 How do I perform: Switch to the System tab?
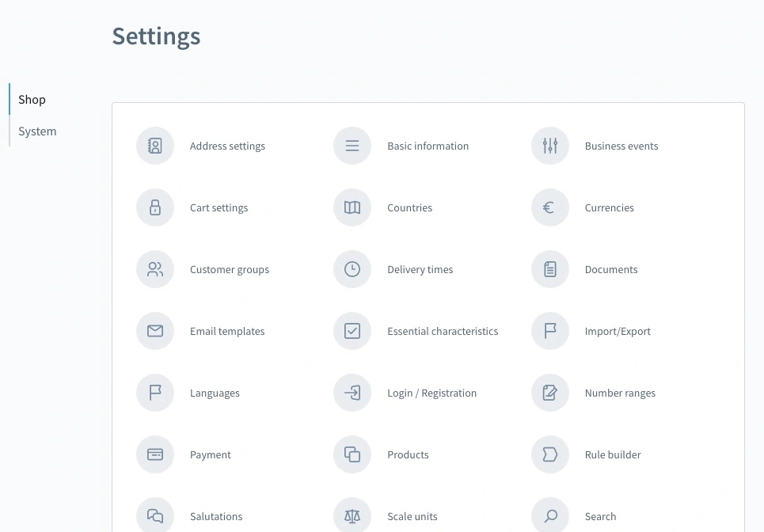pos(36,131)
